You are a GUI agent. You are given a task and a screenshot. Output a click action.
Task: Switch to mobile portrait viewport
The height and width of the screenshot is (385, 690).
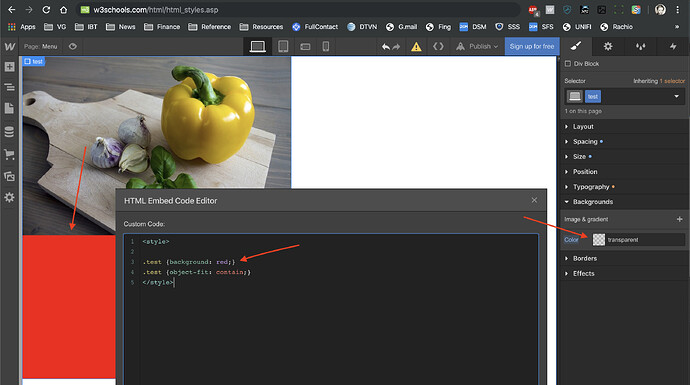pos(326,46)
